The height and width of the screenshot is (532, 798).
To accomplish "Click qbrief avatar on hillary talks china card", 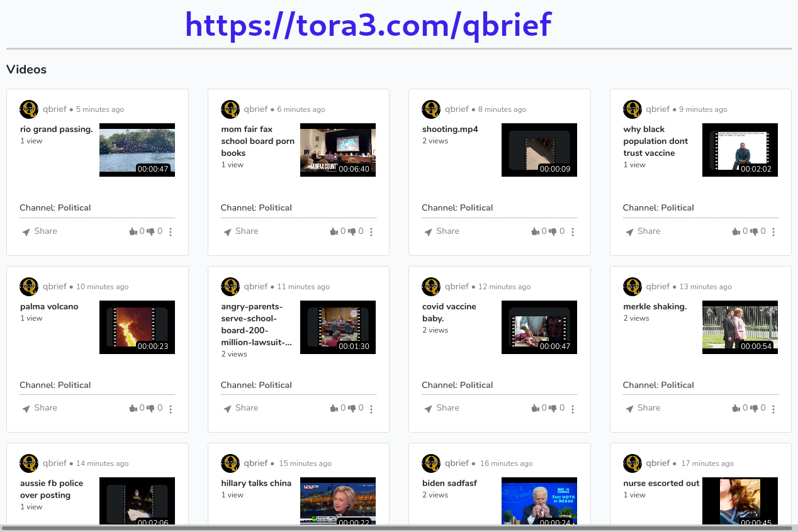I will click(230, 463).
